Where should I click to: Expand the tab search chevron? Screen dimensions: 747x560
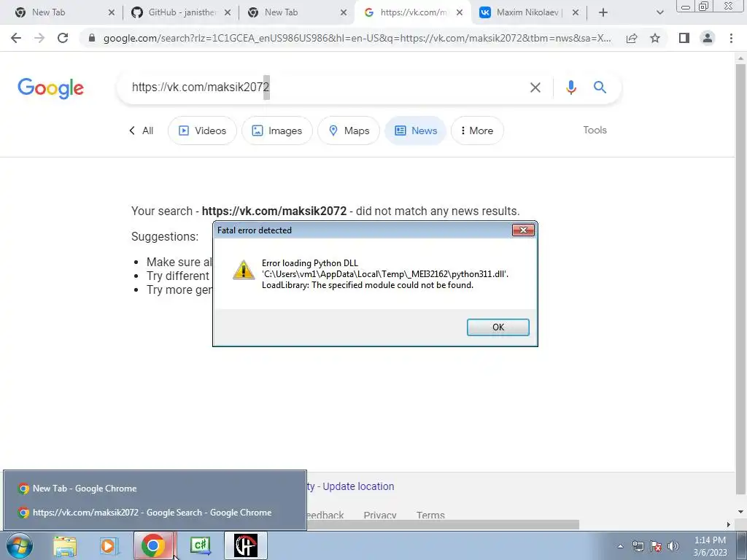[659, 12]
